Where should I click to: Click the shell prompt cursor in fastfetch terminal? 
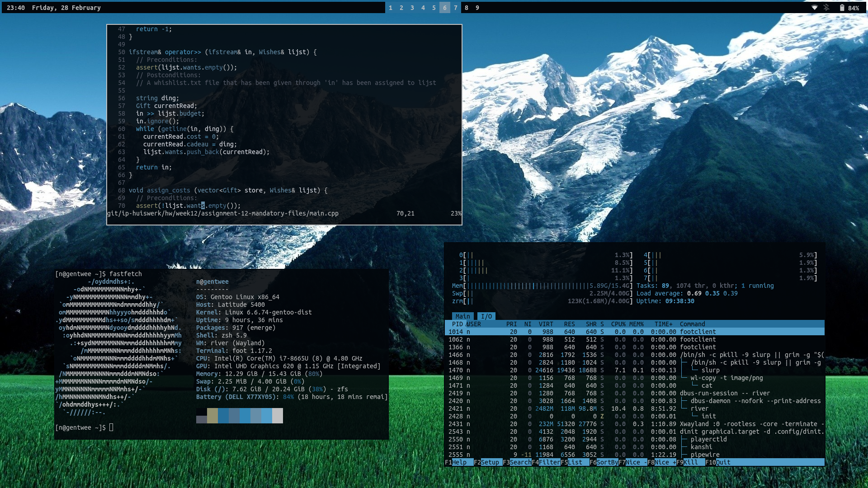[x=111, y=427]
